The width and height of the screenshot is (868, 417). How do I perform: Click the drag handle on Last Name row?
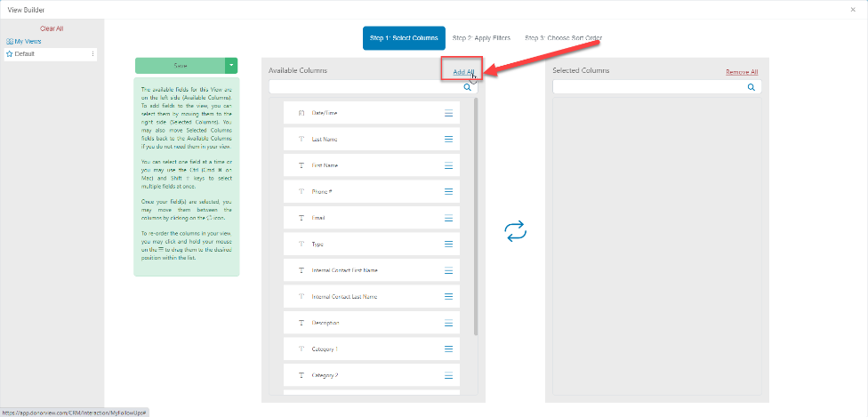point(448,139)
